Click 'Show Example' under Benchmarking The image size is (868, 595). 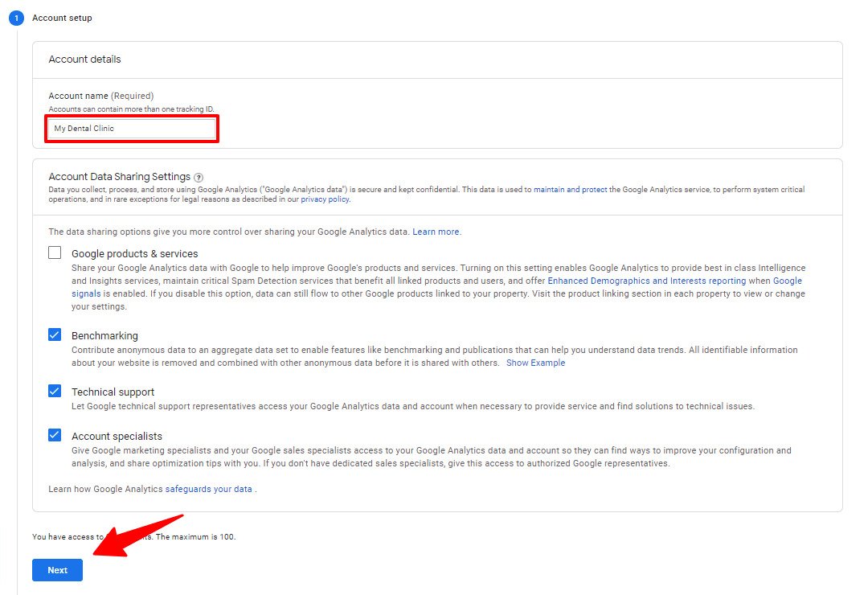pyautogui.click(x=535, y=363)
